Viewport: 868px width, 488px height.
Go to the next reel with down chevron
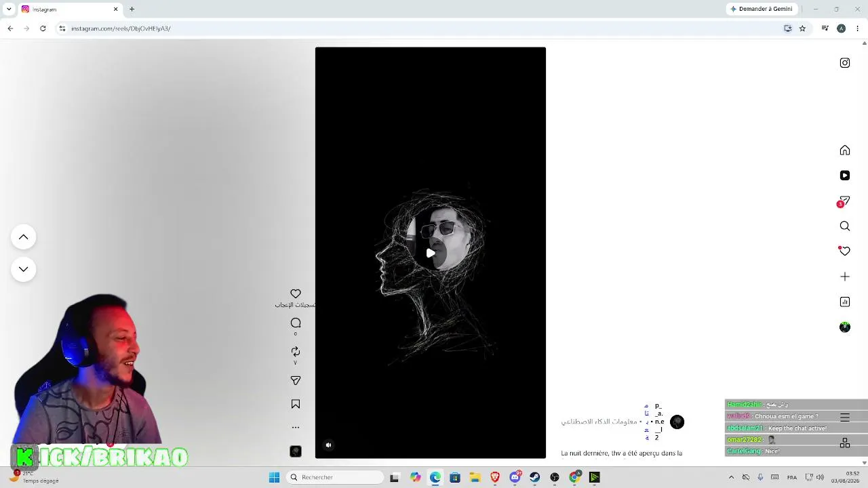pos(24,269)
